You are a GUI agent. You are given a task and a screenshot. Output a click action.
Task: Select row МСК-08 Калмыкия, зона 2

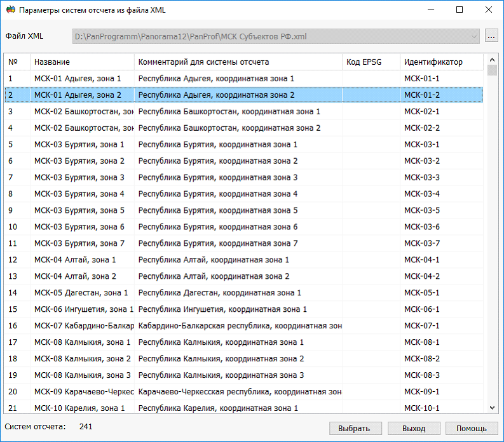click(x=243, y=359)
